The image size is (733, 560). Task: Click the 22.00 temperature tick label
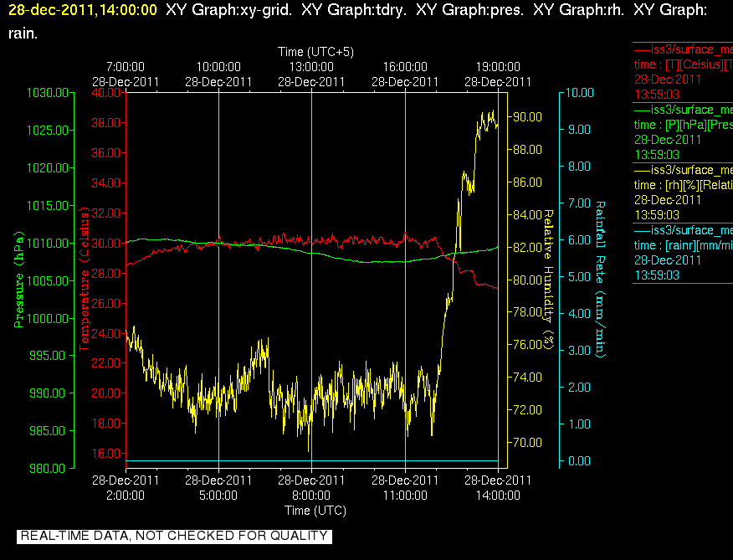(x=105, y=363)
